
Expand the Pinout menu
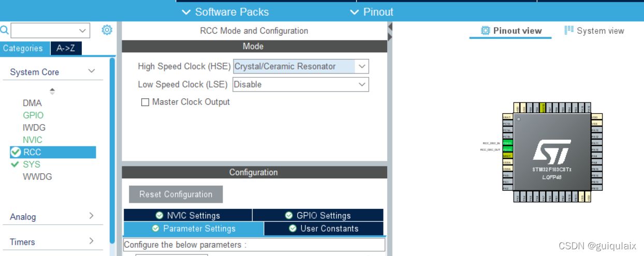point(371,12)
